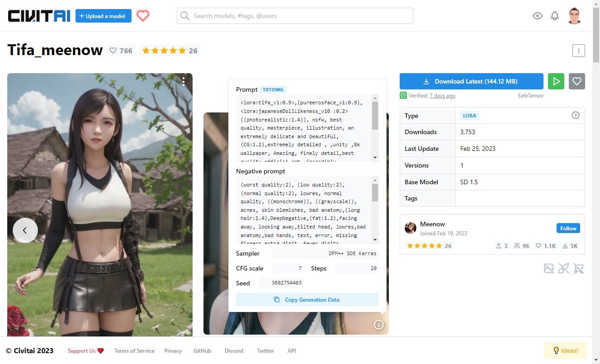The image size is (600, 364).
Task: Click the 766 likes heart badge
Action: click(121, 51)
